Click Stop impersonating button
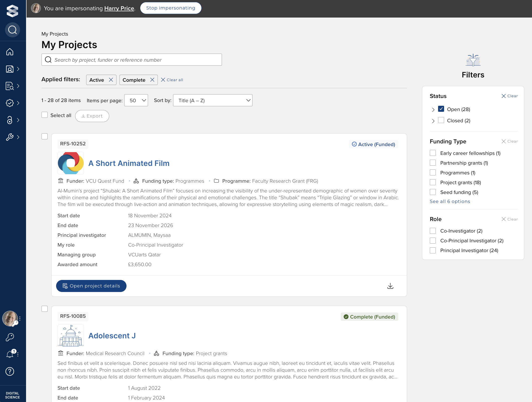 171,8
